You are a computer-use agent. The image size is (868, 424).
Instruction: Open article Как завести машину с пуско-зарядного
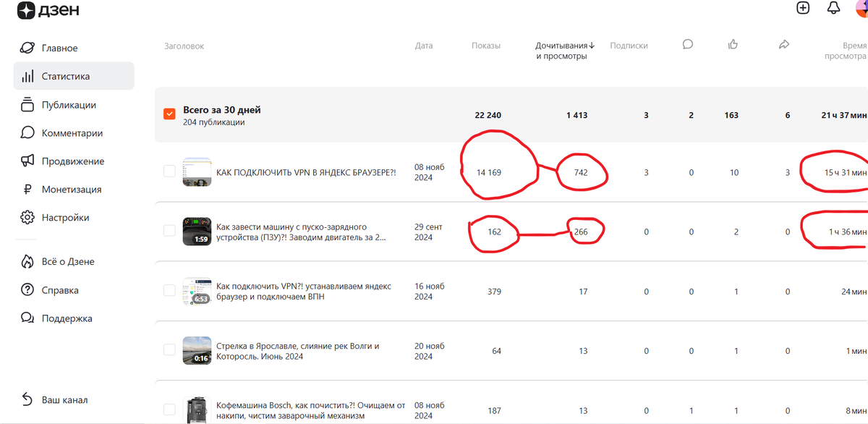pyautogui.click(x=302, y=232)
